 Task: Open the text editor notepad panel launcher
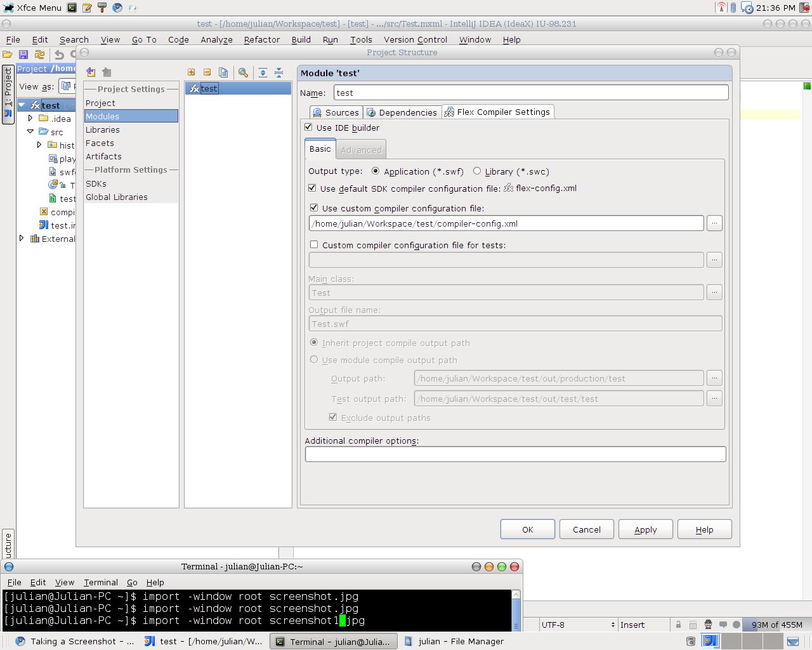coord(87,8)
